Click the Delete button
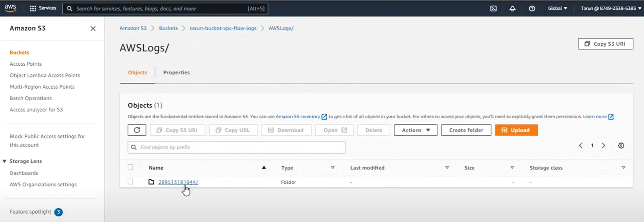Viewport: 644px width, 222px height. [373, 130]
